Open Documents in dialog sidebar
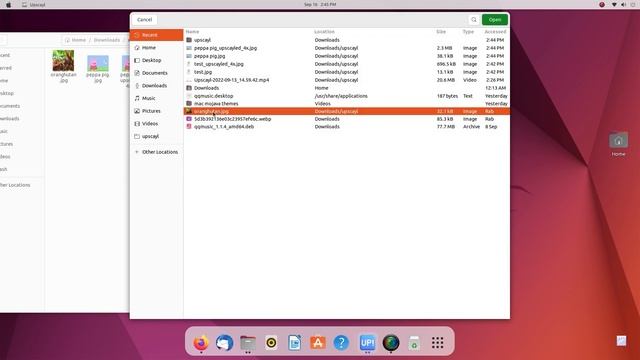Screen dimensions: 640x360 [157, 73]
